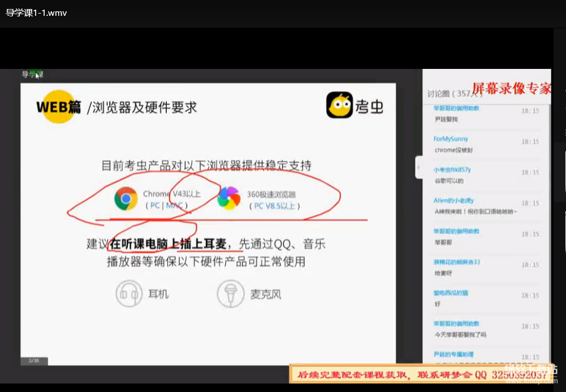Click the PC link under Chrome
Image resolution: width=566 pixels, height=392 pixels.
pos(154,206)
